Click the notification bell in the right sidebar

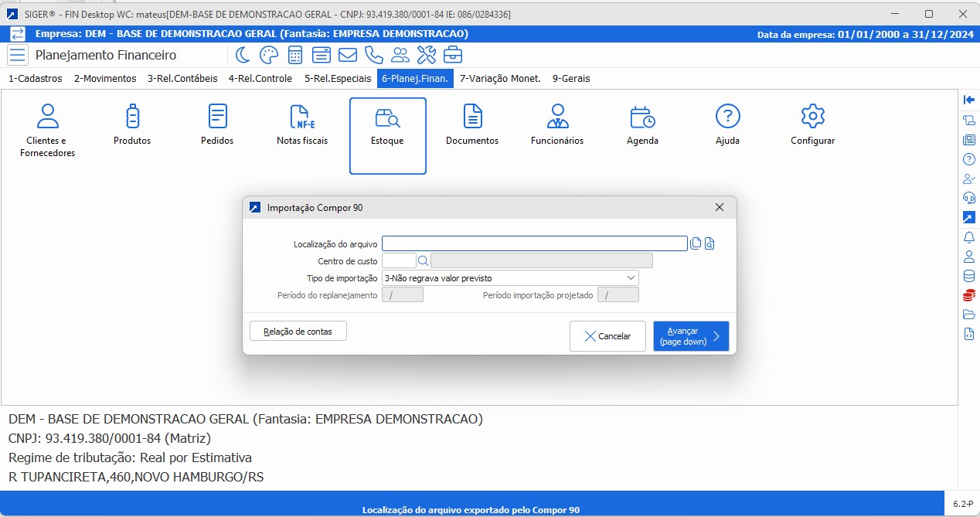(968, 237)
